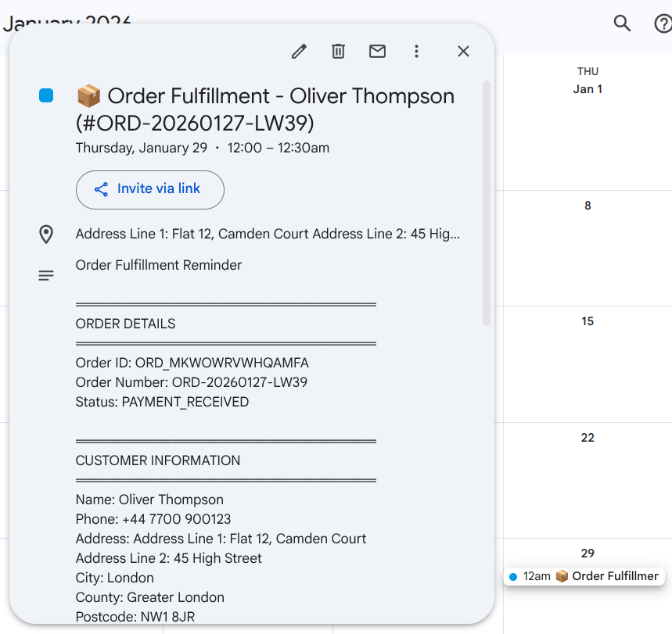Email event details via envelope icon
This screenshot has height=634, width=672.
coord(377,52)
